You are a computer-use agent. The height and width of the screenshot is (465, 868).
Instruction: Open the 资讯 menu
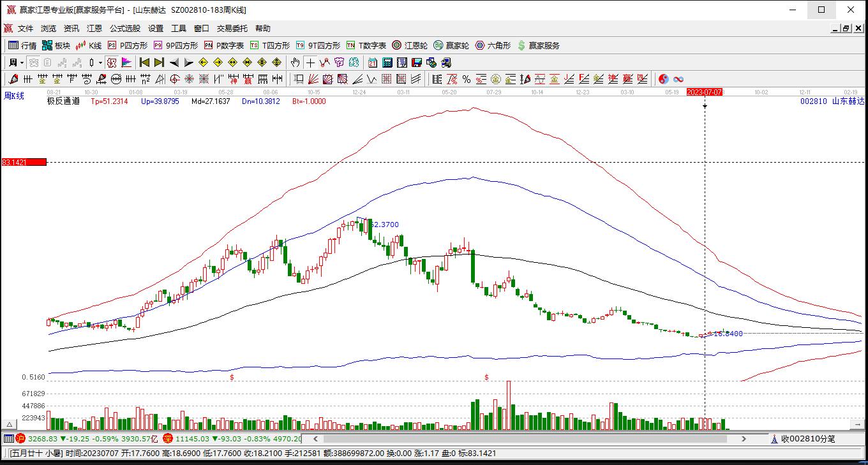click(x=71, y=28)
